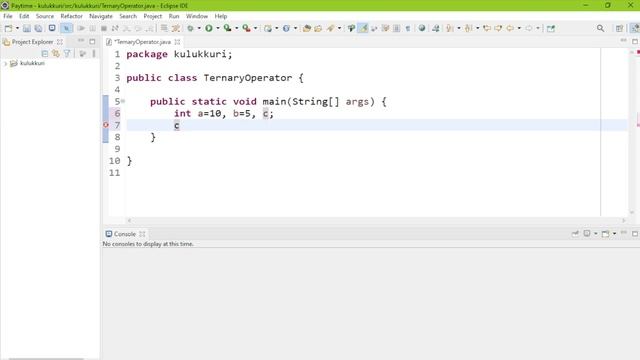Open the Refactor menu
This screenshot has height=360, width=640.
point(71,16)
